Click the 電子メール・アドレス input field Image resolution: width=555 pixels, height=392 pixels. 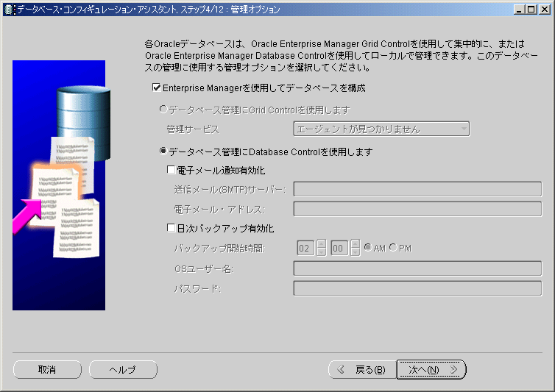pyautogui.click(x=417, y=209)
